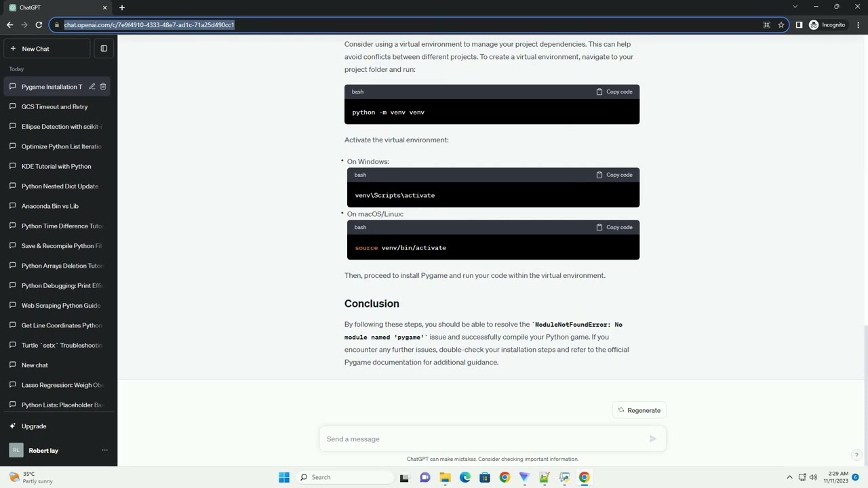Copy code for venv\Scripts\activate block
The image size is (868, 488).
(614, 175)
